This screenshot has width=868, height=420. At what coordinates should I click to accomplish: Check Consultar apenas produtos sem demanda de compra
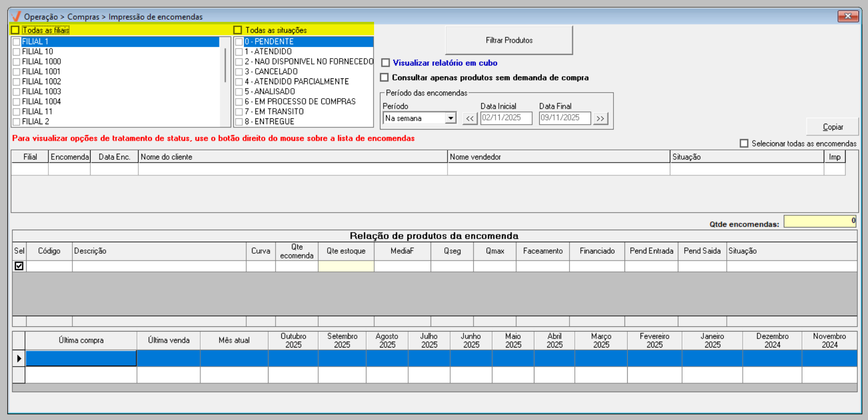pos(384,78)
